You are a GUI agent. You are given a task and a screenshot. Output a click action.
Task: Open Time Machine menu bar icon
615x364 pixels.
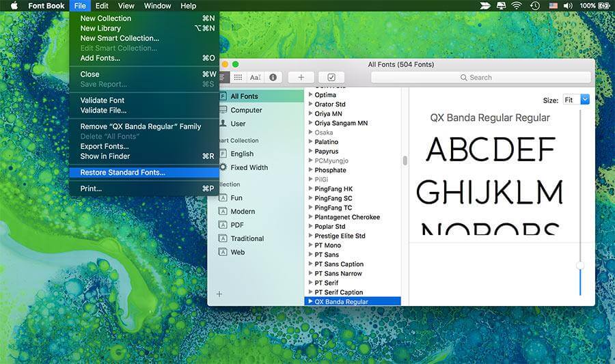(535, 5)
